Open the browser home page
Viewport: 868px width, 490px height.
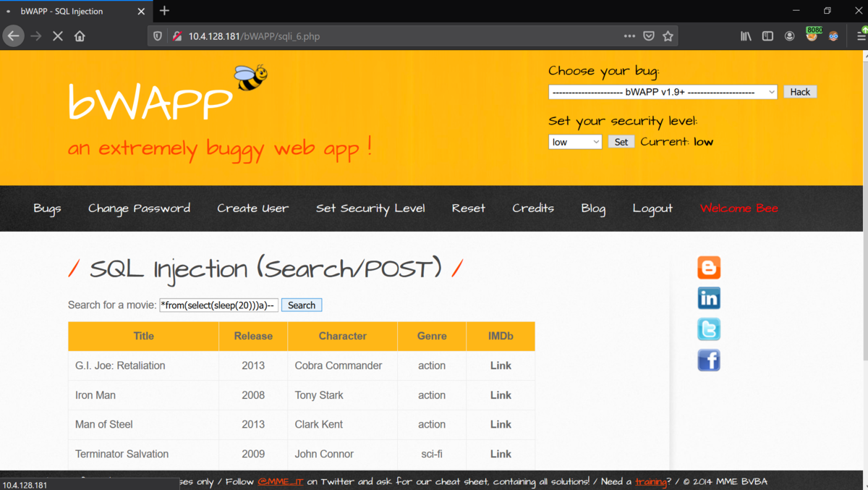[80, 36]
